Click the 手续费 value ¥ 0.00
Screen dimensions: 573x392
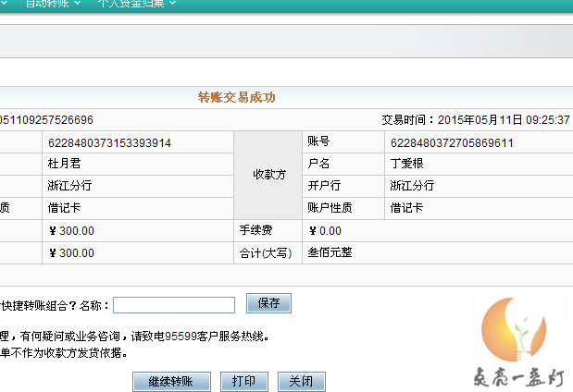325,231
